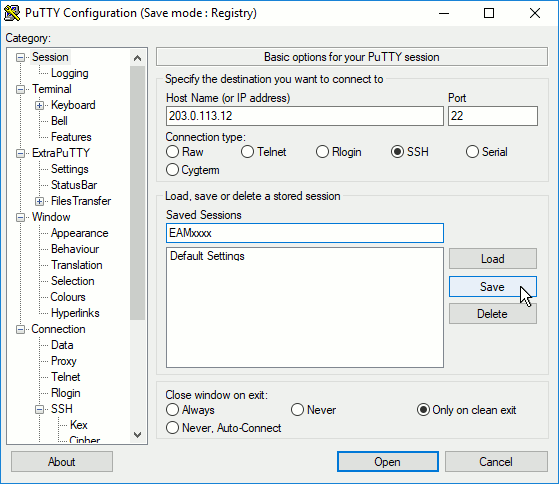Select the Telnet connection type

[263, 152]
